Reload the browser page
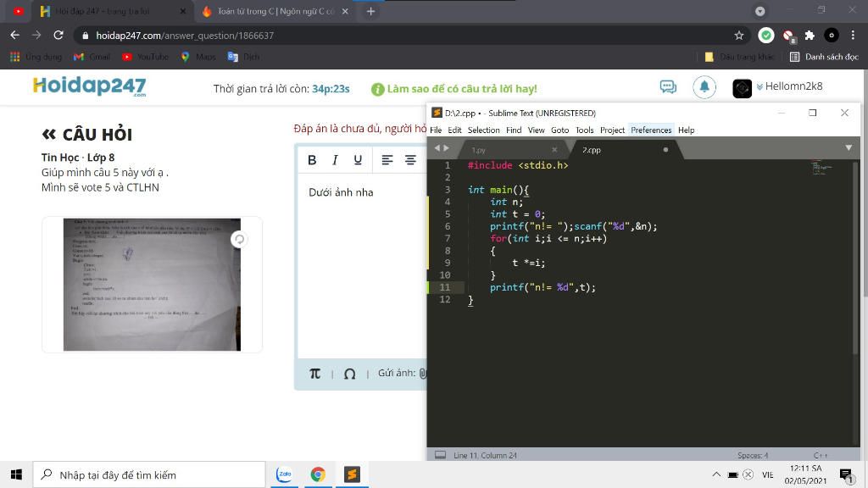Screen dimensions: 868x488 point(58,35)
